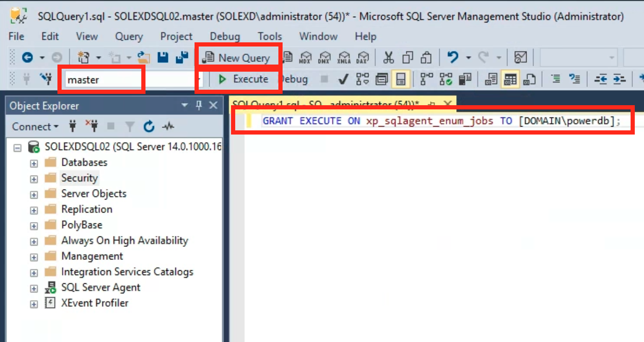Pin the Object Explorer panel
Screen dimensions: 644x342
point(199,106)
